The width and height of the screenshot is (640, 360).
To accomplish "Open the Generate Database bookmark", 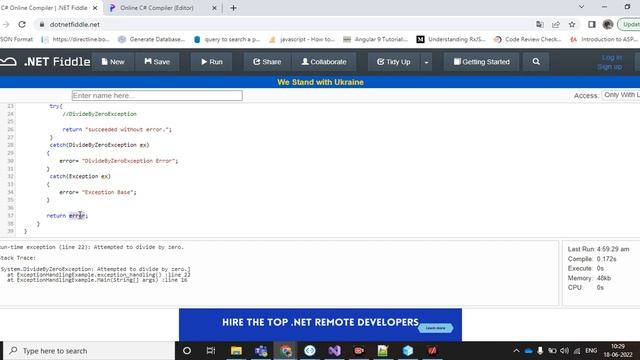I will coord(151,39).
